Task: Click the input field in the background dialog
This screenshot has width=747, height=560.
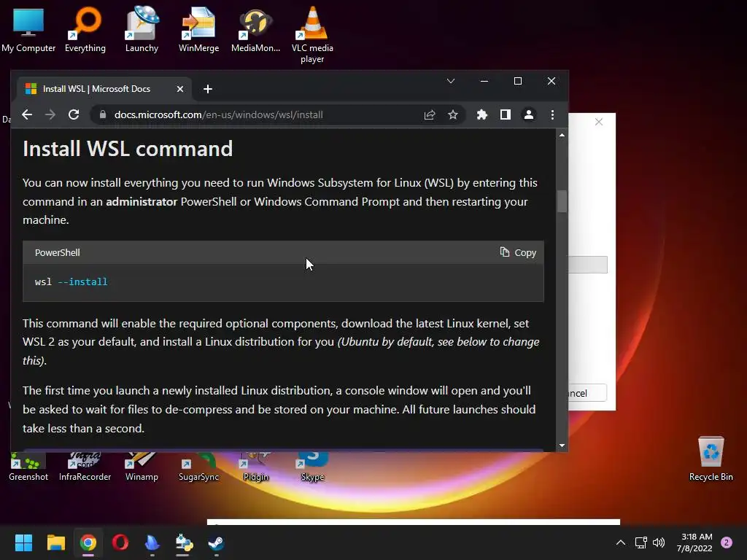Action: coord(588,265)
